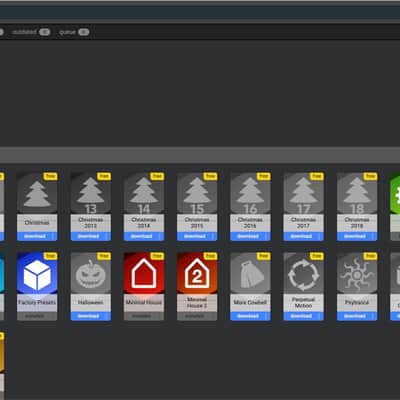Download the Christmas 2014 pack

144,236
